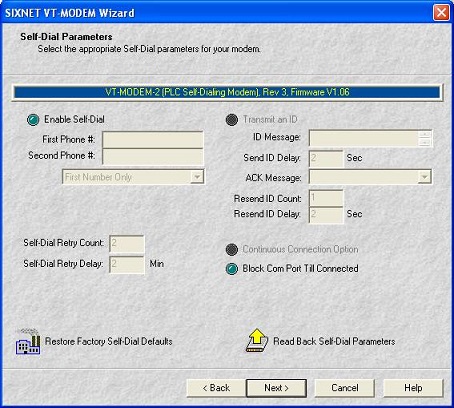Click the Self-Dial Retry Delay field
Viewport: 454px width, 408px height.
(127, 265)
